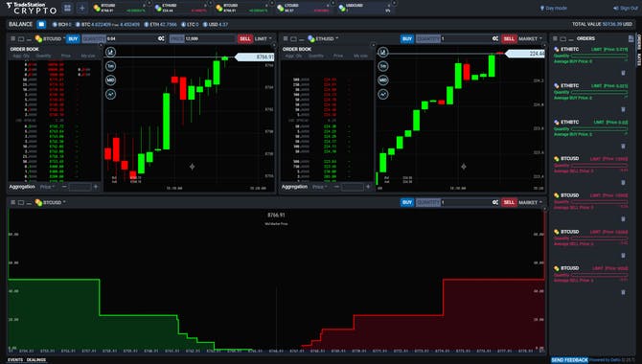642x364 pixels.
Task: Switch to the RATES vertical side tab
Action: click(x=639, y=59)
